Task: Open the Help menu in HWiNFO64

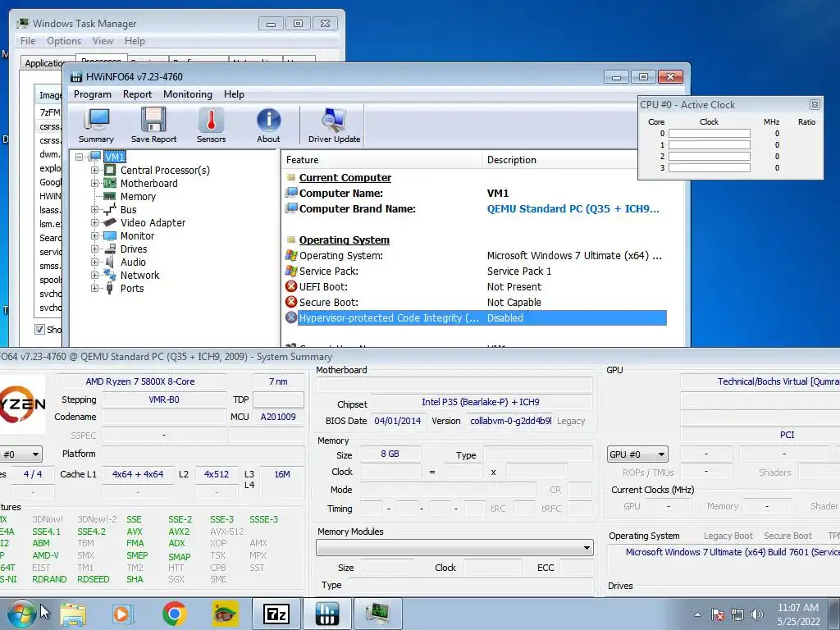Action: [234, 94]
